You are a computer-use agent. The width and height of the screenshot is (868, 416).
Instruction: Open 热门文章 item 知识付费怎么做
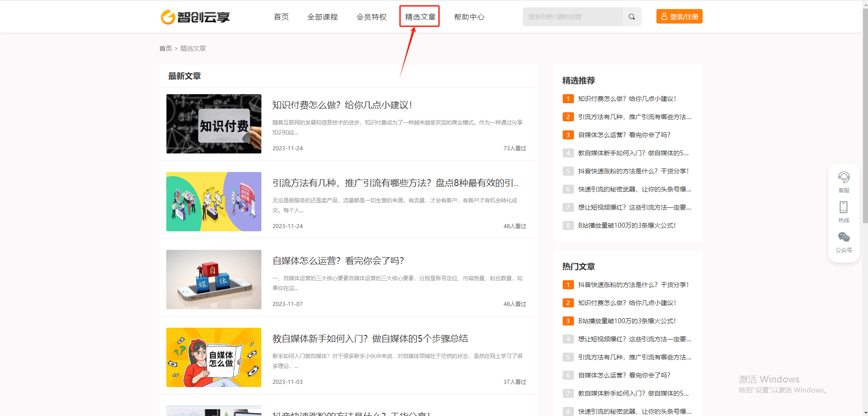tap(627, 303)
